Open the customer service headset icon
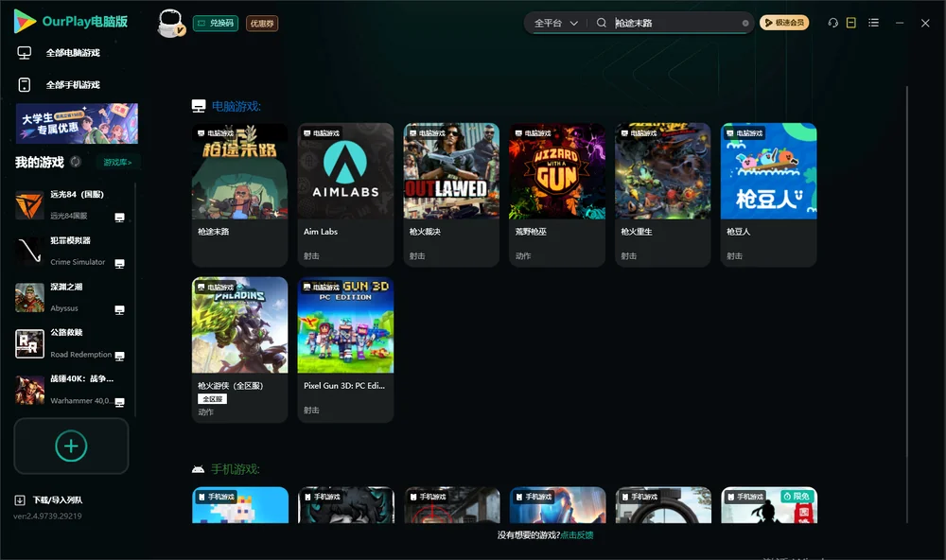Viewport: 946px width, 560px height. point(833,23)
